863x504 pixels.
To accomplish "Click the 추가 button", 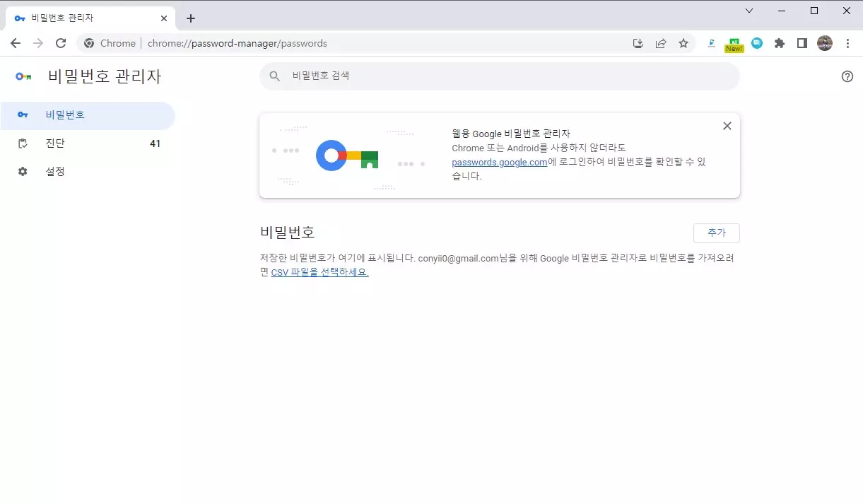I will point(717,233).
